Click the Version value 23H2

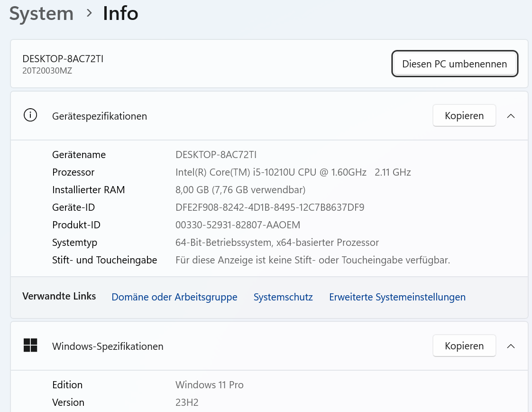click(x=187, y=403)
